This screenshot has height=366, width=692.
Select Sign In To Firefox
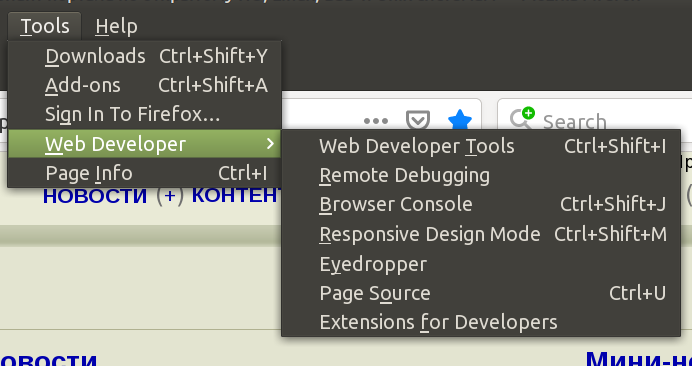(x=145, y=114)
